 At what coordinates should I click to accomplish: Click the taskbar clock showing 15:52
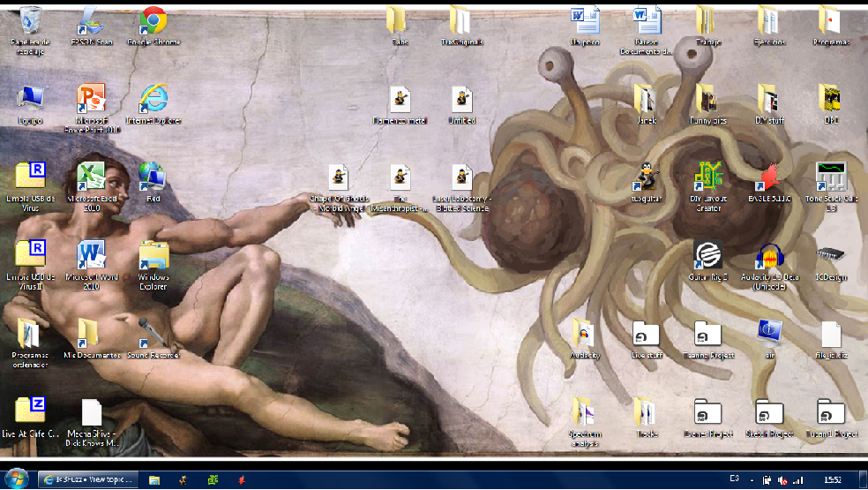click(x=832, y=479)
